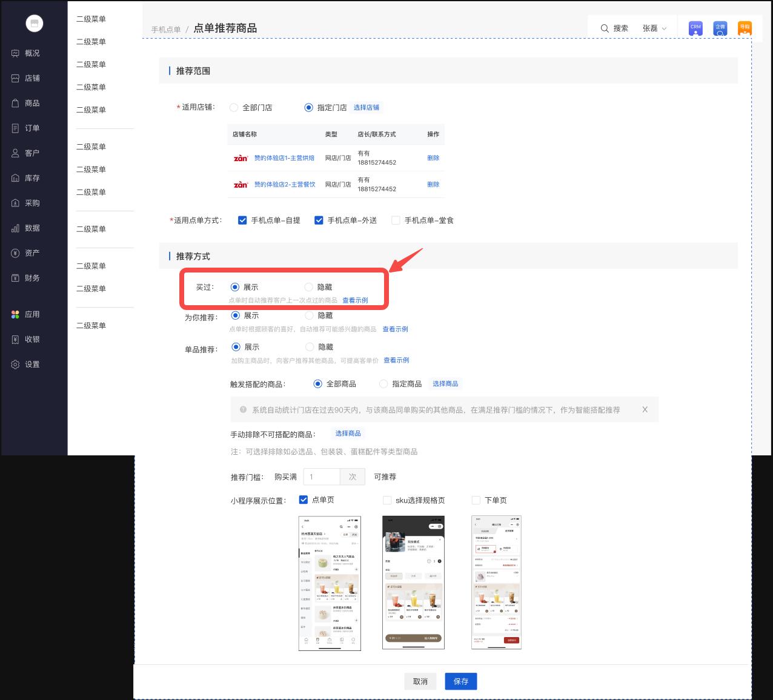Click the 保存 button

460,681
